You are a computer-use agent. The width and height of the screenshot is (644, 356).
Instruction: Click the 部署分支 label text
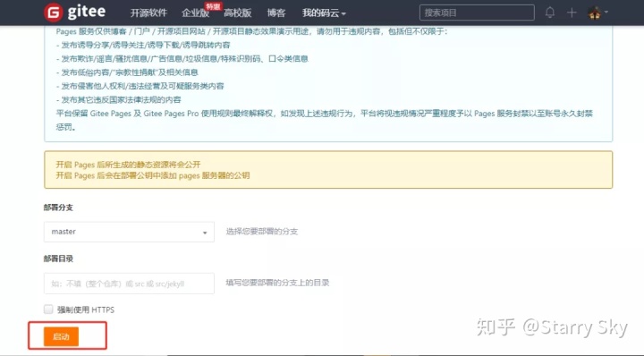[x=58, y=208]
